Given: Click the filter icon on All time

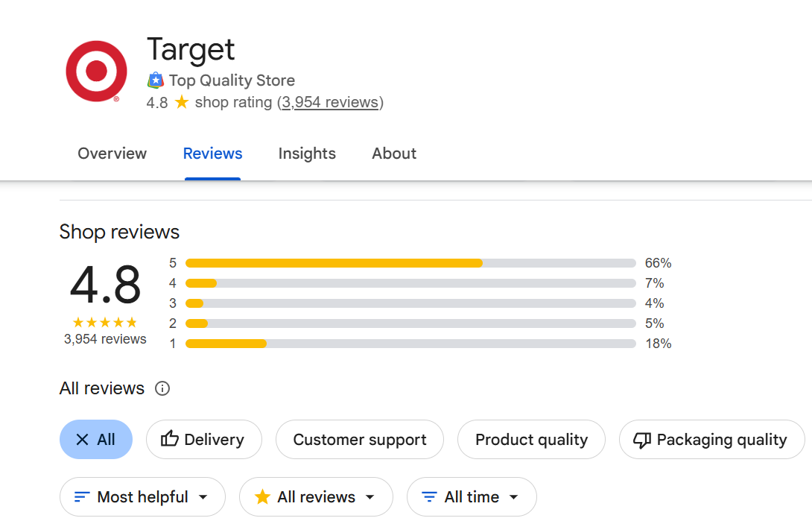Looking at the screenshot, I should (x=428, y=496).
